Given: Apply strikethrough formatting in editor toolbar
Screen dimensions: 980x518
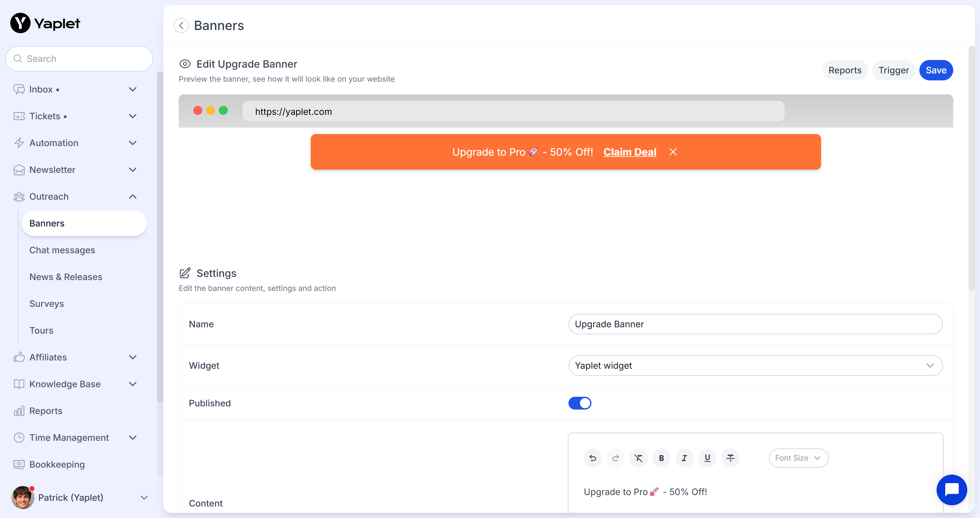Looking at the screenshot, I should click(730, 458).
